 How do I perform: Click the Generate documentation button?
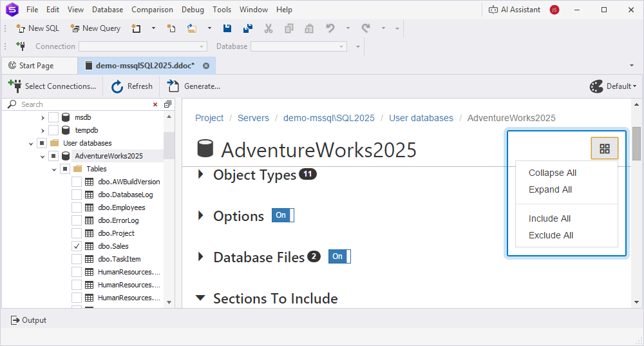point(193,86)
